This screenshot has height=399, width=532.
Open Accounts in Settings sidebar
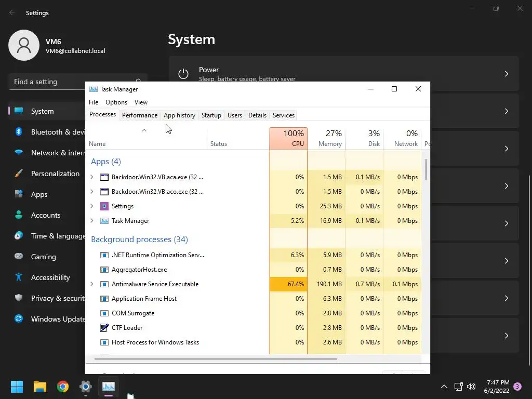click(47, 215)
